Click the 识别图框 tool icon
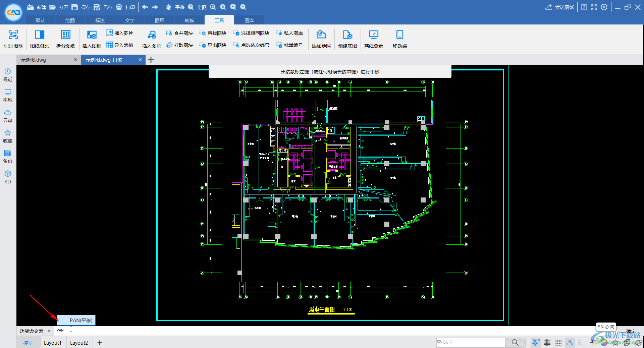The width and height of the screenshot is (644, 348). click(x=13, y=39)
